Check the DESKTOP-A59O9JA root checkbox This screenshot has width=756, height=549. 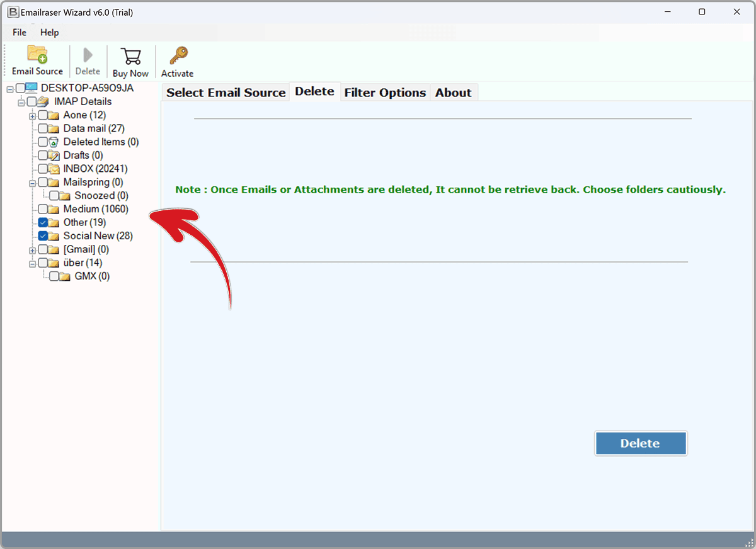click(x=21, y=88)
